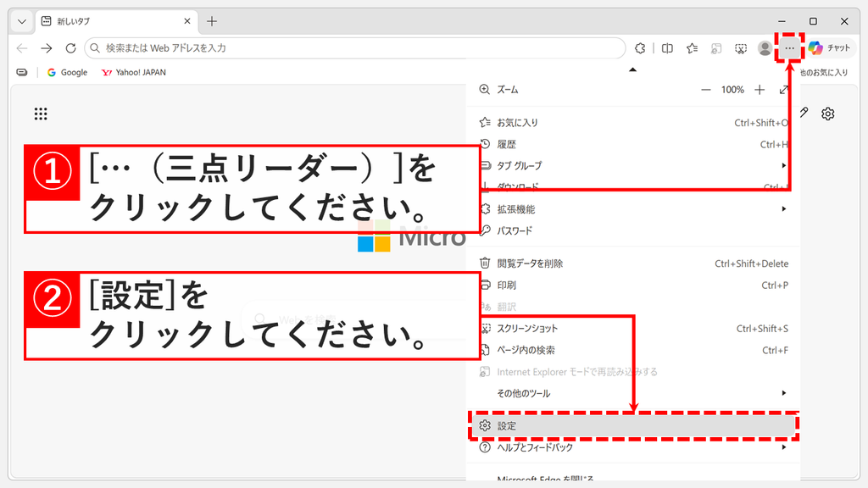The image size is (868, 488).
Task: Expand ヘルプとフィードバック submenu
Action: tap(633, 447)
